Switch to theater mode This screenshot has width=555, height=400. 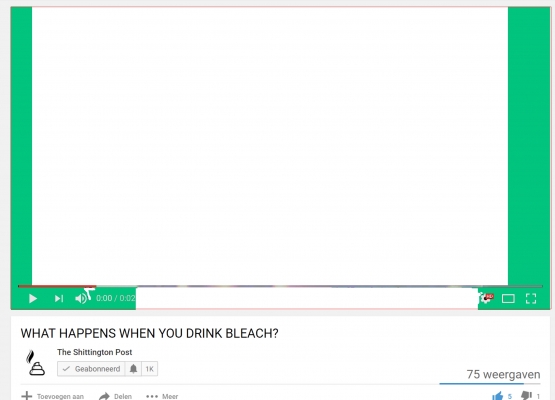(x=508, y=299)
